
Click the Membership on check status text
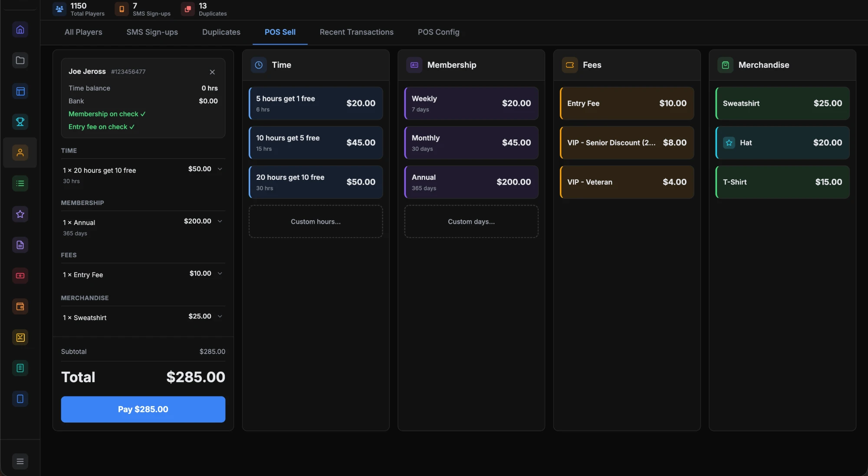(x=107, y=114)
